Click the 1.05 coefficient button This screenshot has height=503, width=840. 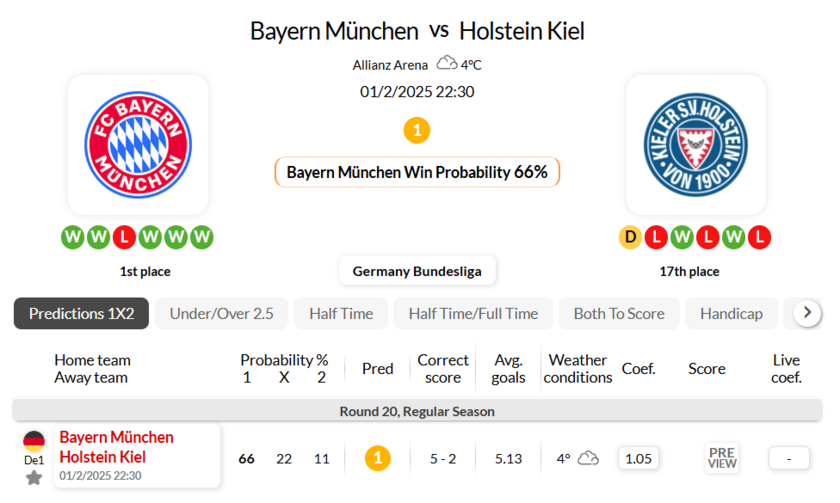[637, 458]
